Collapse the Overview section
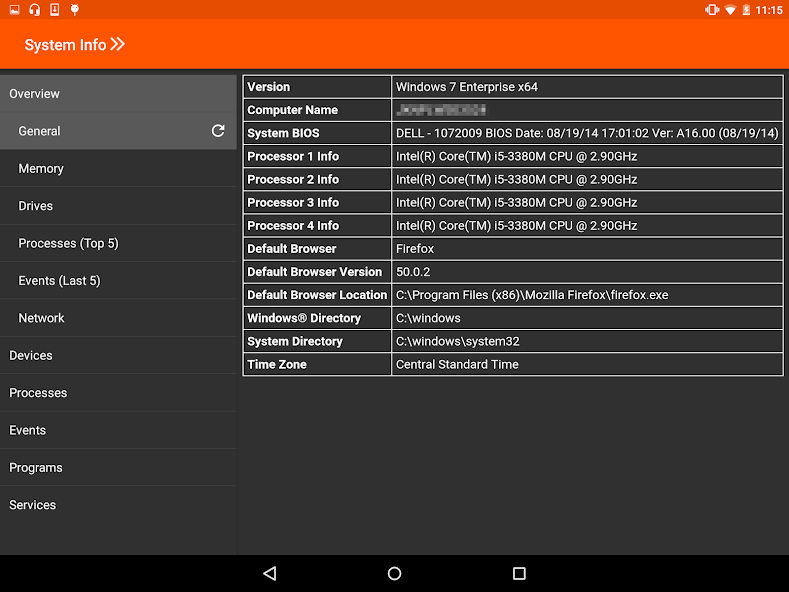The height and width of the screenshot is (592, 789). [x=118, y=94]
